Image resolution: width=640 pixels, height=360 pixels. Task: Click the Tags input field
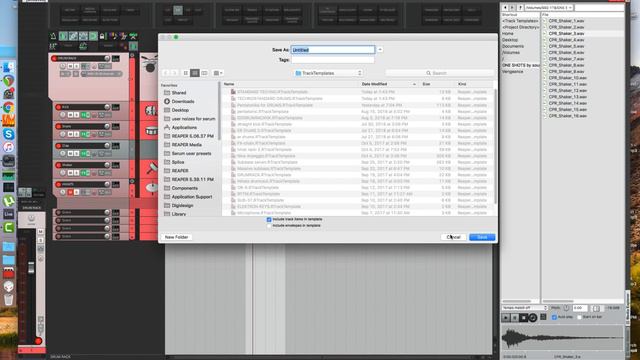(x=333, y=60)
